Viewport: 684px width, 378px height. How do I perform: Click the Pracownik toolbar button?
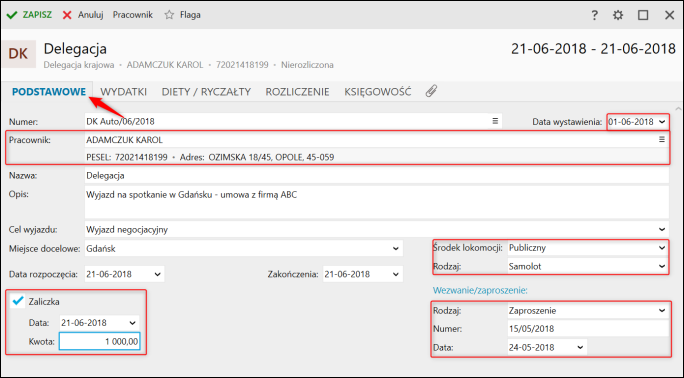pos(133,15)
